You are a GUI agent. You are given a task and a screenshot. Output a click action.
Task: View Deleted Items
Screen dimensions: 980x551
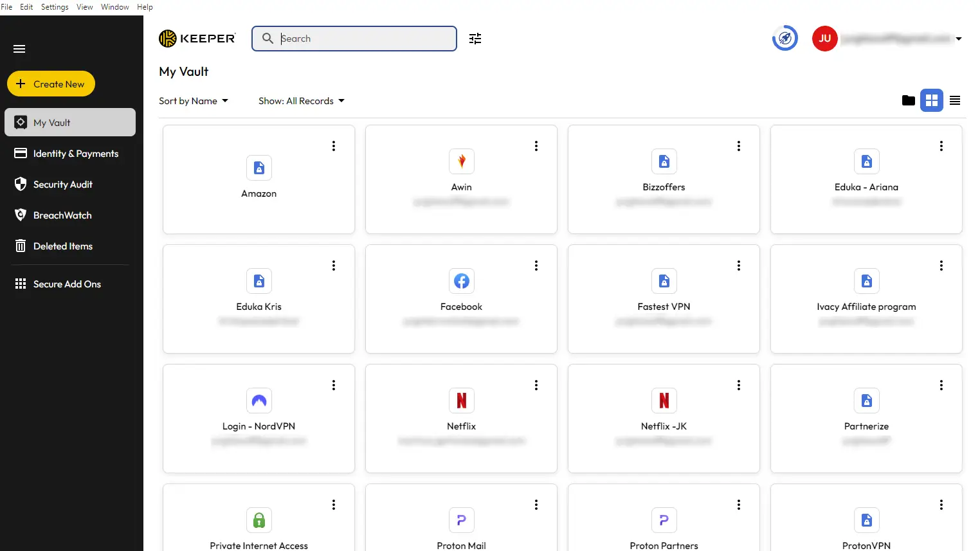(x=70, y=246)
